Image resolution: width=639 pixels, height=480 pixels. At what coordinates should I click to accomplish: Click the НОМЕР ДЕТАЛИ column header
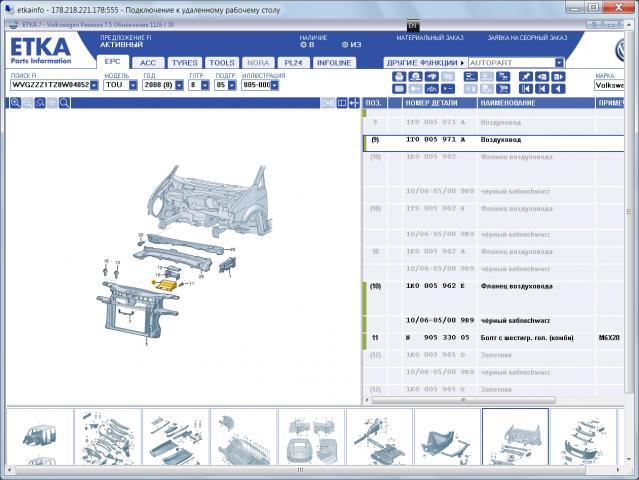pyautogui.click(x=440, y=103)
